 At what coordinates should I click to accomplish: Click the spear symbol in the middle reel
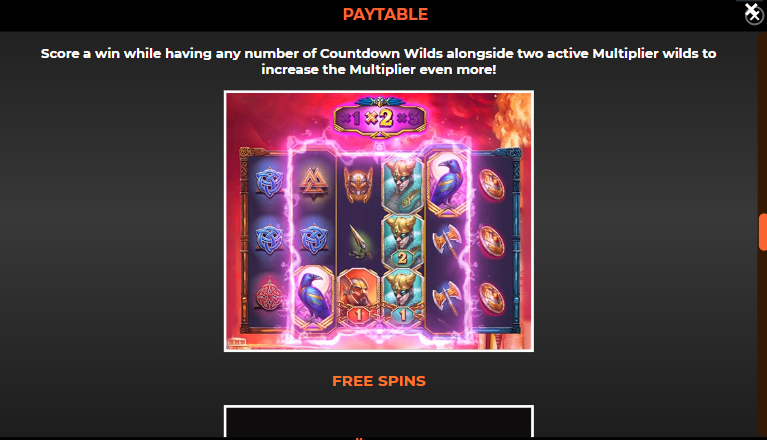tap(359, 241)
